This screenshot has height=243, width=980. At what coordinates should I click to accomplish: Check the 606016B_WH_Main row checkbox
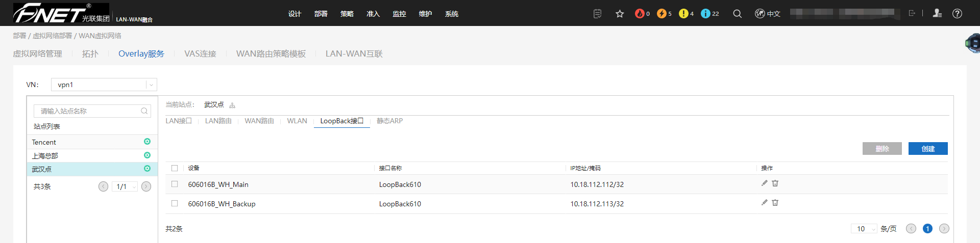pos(175,184)
